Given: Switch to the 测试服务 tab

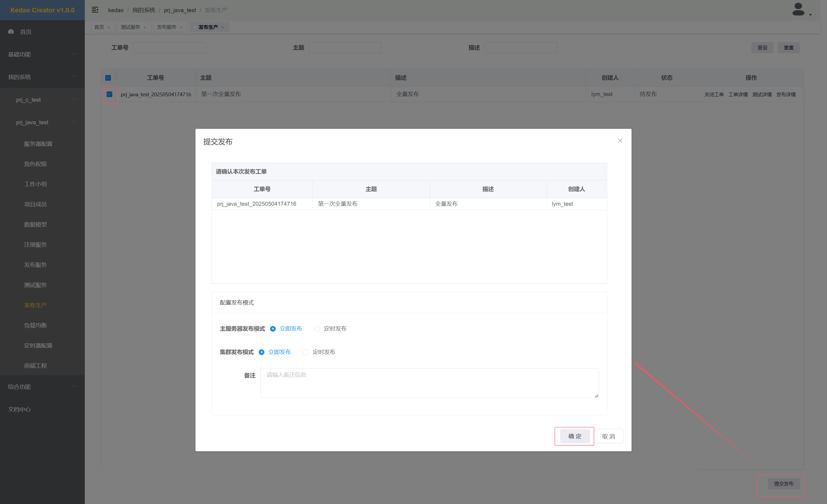Looking at the screenshot, I should pos(131,27).
